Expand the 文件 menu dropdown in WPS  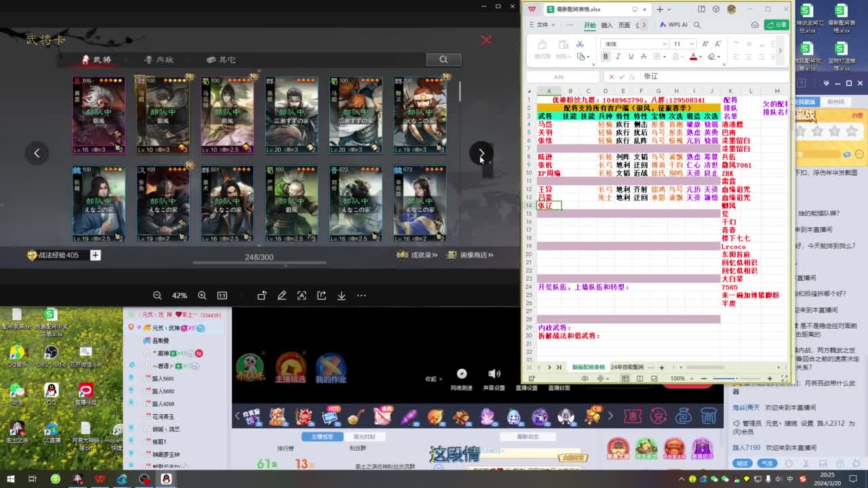pyautogui.click(x=554, y=25)
